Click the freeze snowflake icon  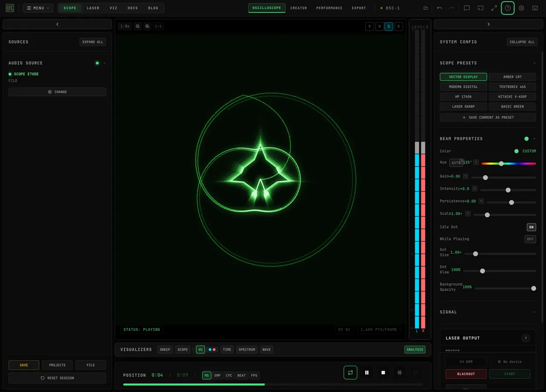(400, 372)
